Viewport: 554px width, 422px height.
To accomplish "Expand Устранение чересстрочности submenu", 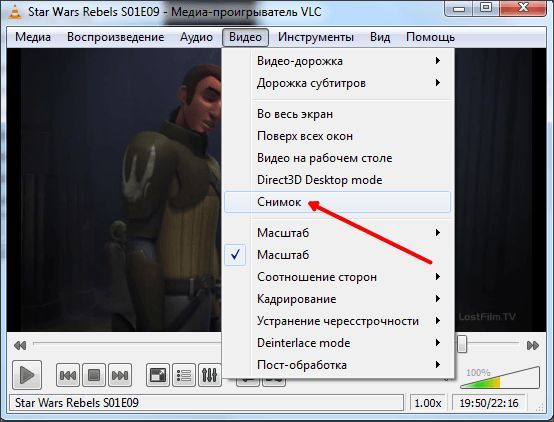I will pos(337,321).
